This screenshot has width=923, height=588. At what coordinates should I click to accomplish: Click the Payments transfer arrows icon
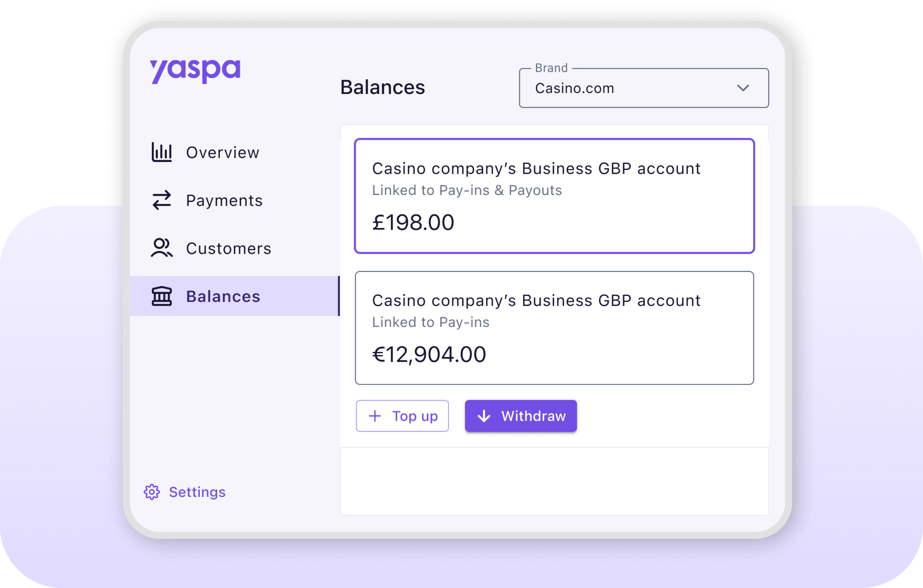(x=161, y=200)
